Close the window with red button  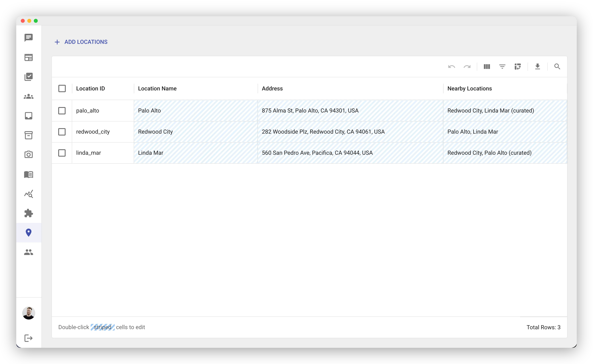[x=23, y=21]
